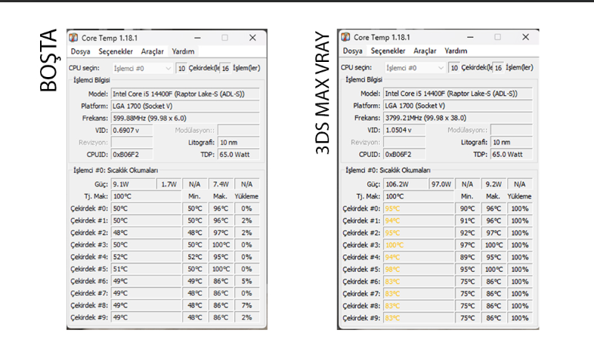The image size is (594, 364).
Task: Open Seçenekler menu in 3DS MAX VRAY window
Action: [388, 51]
